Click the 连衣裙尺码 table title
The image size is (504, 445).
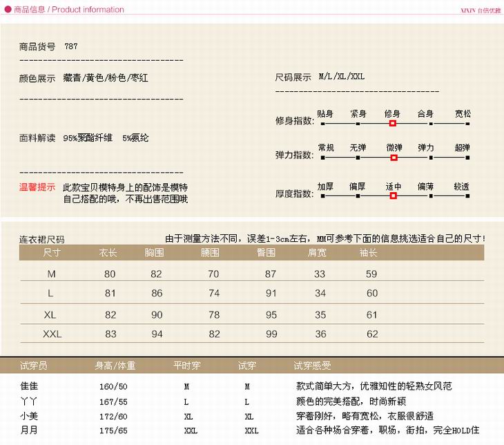tap(42, 239)
